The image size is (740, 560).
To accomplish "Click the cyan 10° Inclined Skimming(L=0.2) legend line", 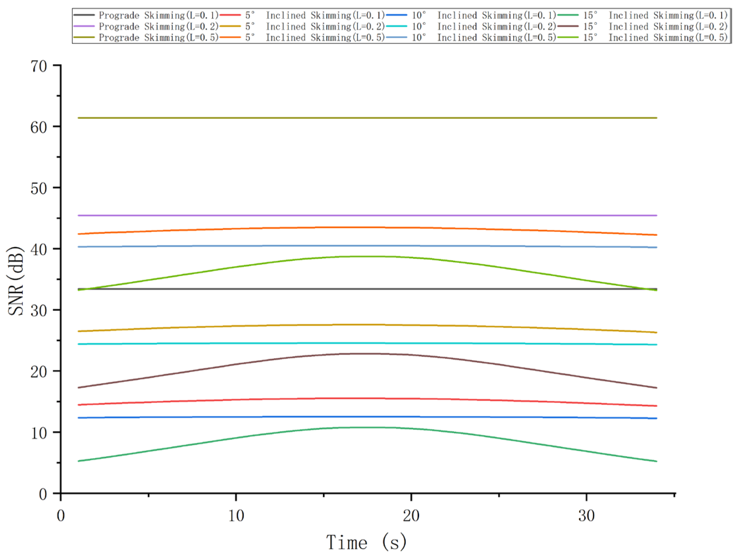I will (x=397, y=26).
